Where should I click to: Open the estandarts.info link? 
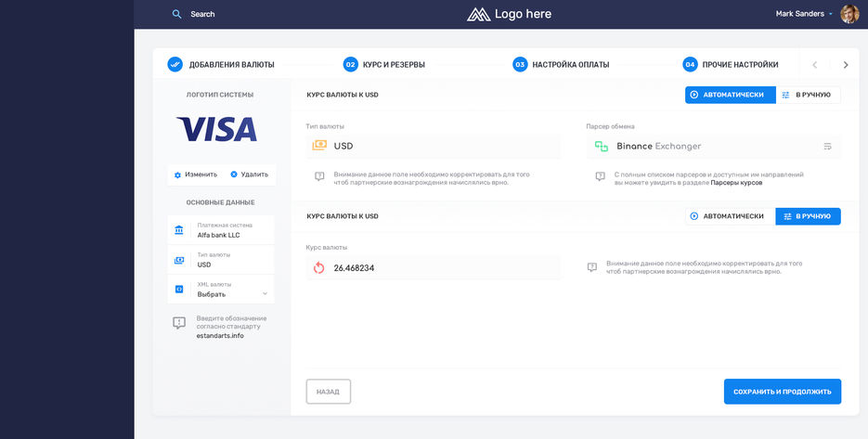coord(220,335)
